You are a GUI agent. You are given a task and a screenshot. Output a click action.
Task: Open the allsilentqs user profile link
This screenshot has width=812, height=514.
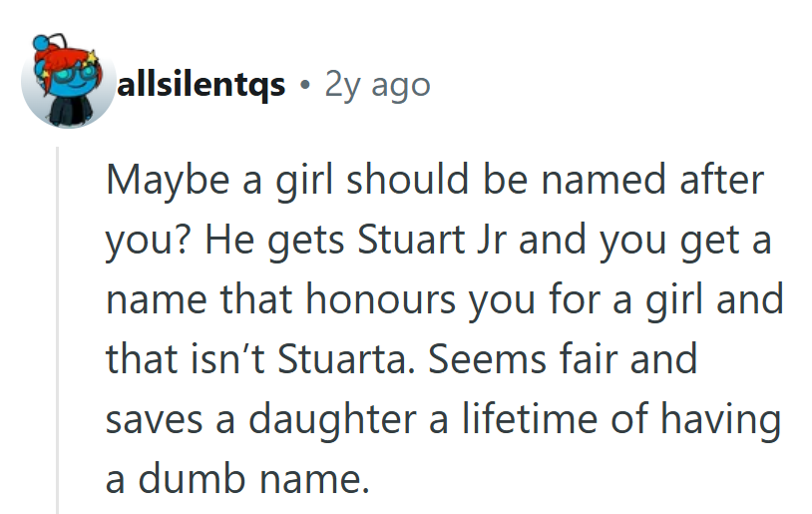pyautogui.click(x=202, y=86)
